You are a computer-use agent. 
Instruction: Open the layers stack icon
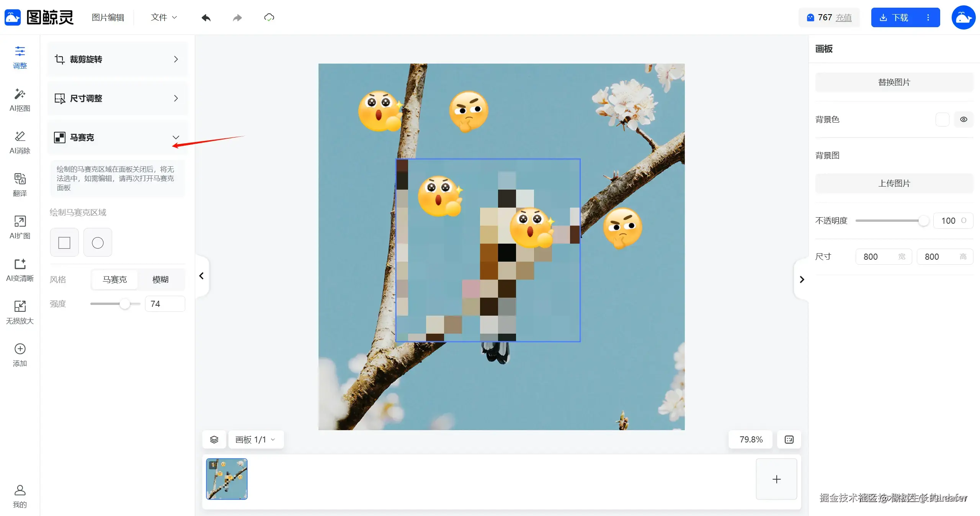tap(214, 439)
